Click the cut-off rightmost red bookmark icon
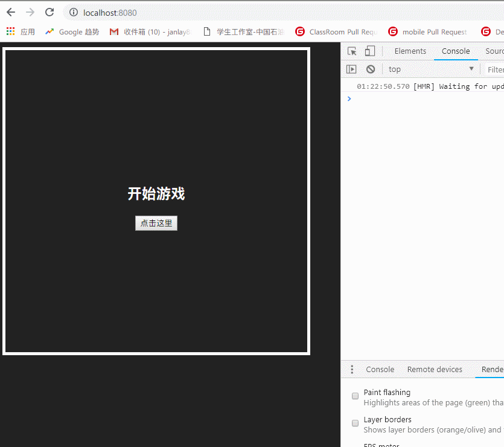 (x=486, y=31)
